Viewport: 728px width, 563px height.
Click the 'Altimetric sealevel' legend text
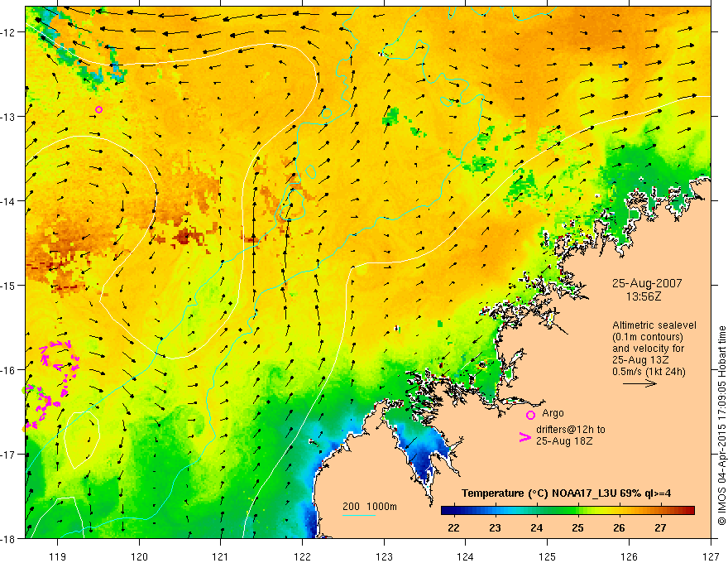(654, 325)
